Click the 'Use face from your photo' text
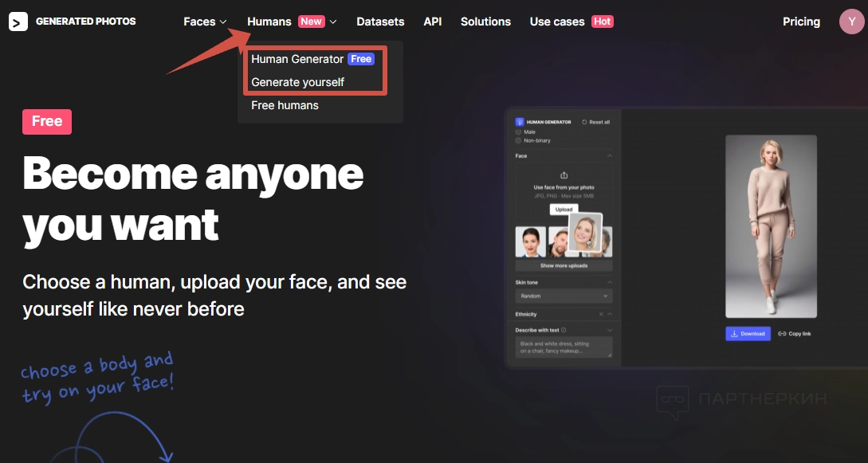Screen dimensions: 868x463 [564, 187]
